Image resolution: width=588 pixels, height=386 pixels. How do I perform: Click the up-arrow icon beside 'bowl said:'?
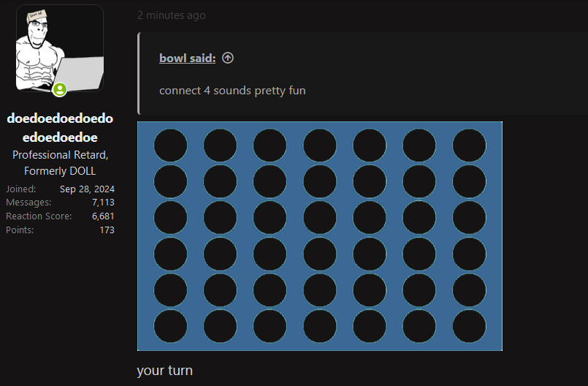tap(228, 58)
